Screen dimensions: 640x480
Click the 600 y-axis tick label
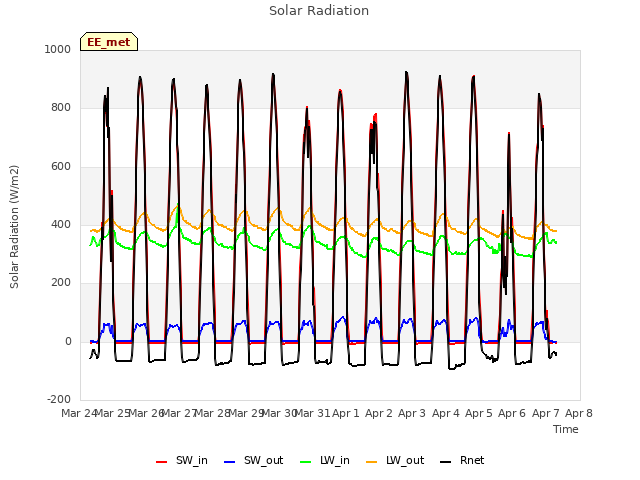[x=61, y=167]
